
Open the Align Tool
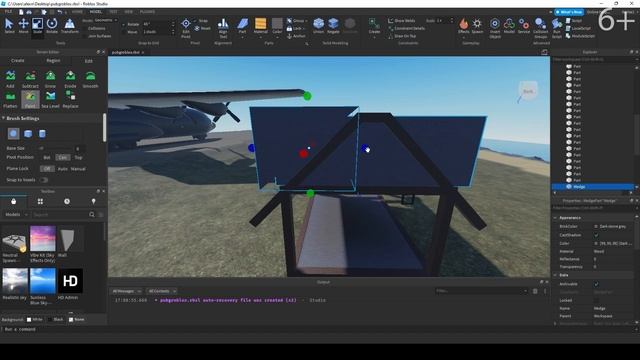[x=223, y=28]
